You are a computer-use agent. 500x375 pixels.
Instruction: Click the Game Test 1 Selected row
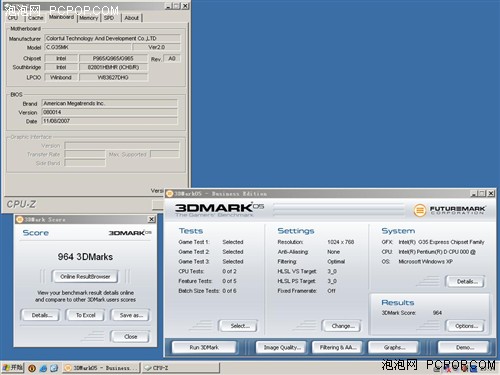click(x=211, y=242)
